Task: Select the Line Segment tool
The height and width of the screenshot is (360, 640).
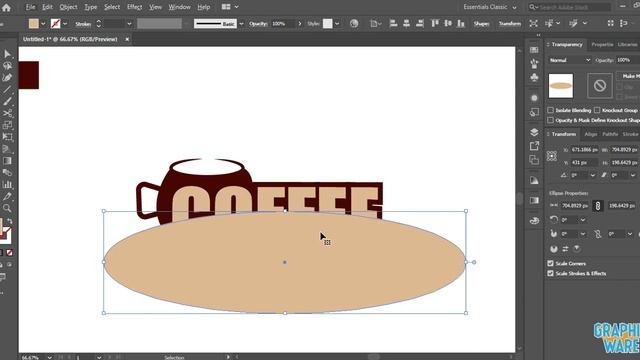Action: pyautogui.click(x=7, y=89)
